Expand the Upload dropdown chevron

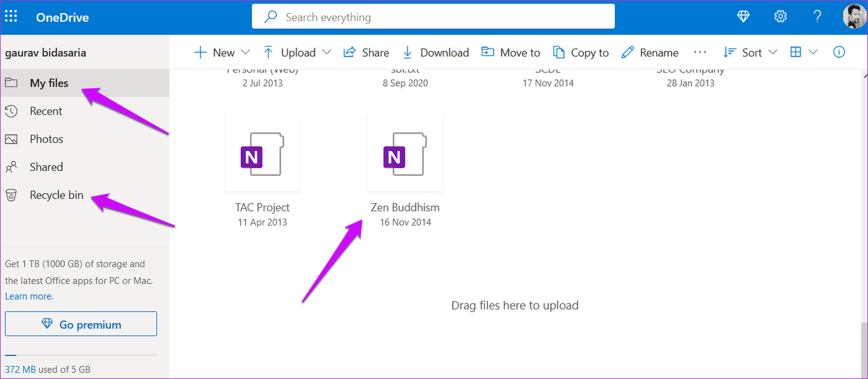[x=327, y=52]
